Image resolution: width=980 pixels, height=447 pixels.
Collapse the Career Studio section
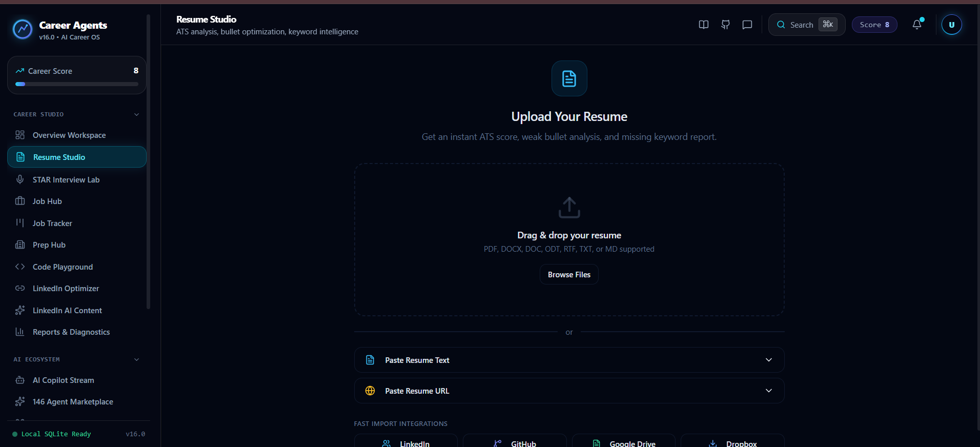point(136,114)
